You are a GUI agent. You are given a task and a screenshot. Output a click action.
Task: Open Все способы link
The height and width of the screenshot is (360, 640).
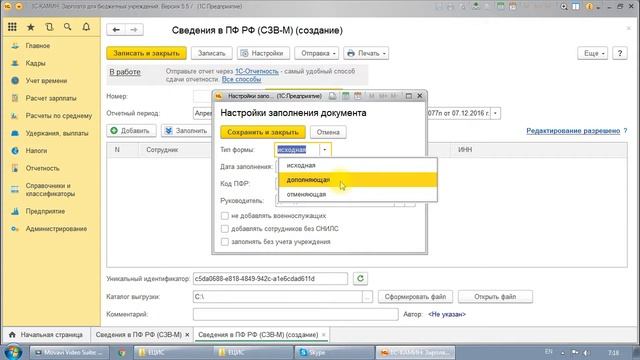point(241,79)
